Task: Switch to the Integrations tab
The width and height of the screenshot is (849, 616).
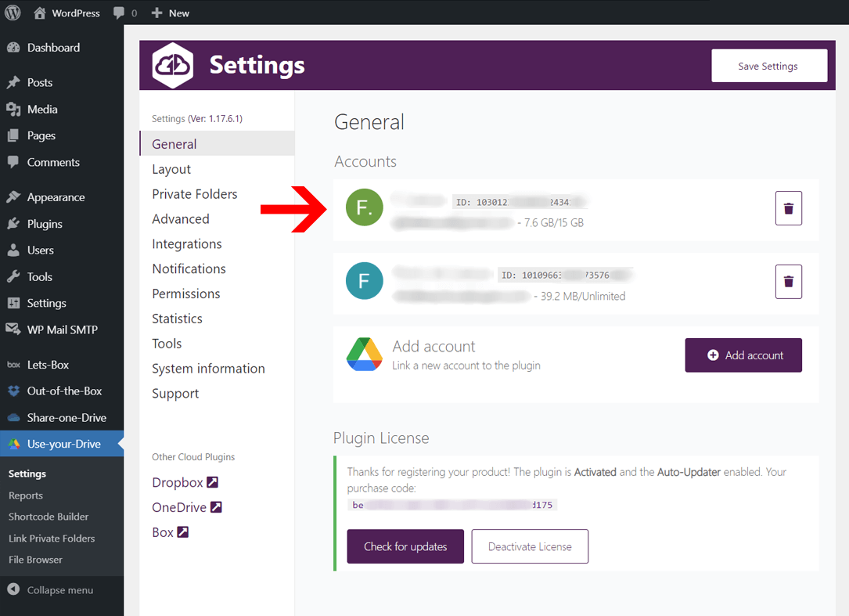Action: 187,244
